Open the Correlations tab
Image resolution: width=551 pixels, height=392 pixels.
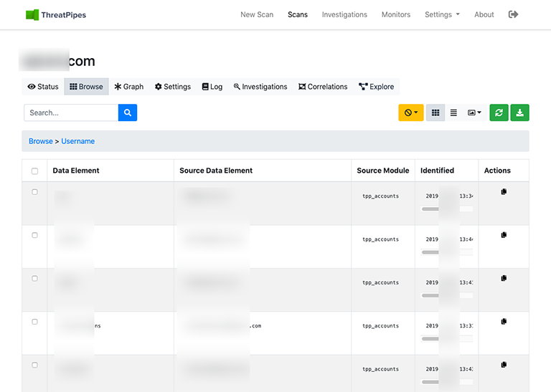pyautogui.click(x=323, y=87)
